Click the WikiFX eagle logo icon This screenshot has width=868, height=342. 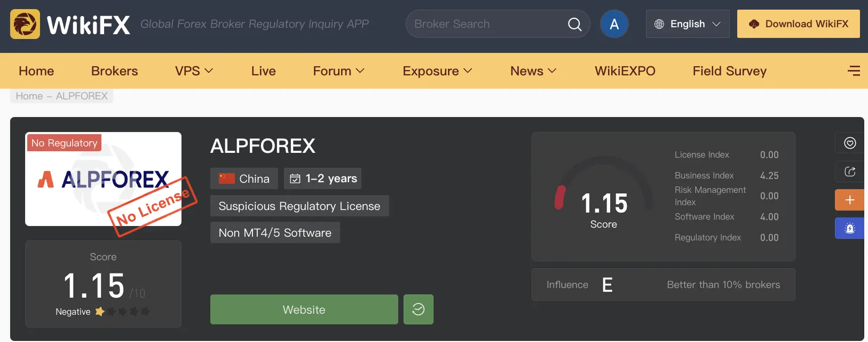coord(25,24)
